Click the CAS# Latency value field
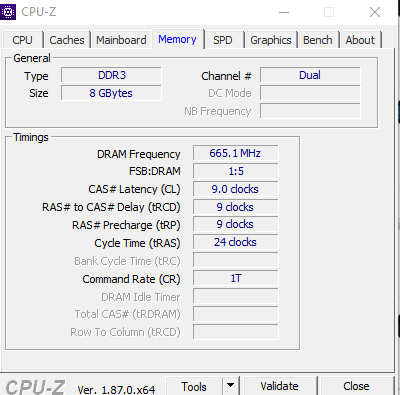 (x=235, y=189)
